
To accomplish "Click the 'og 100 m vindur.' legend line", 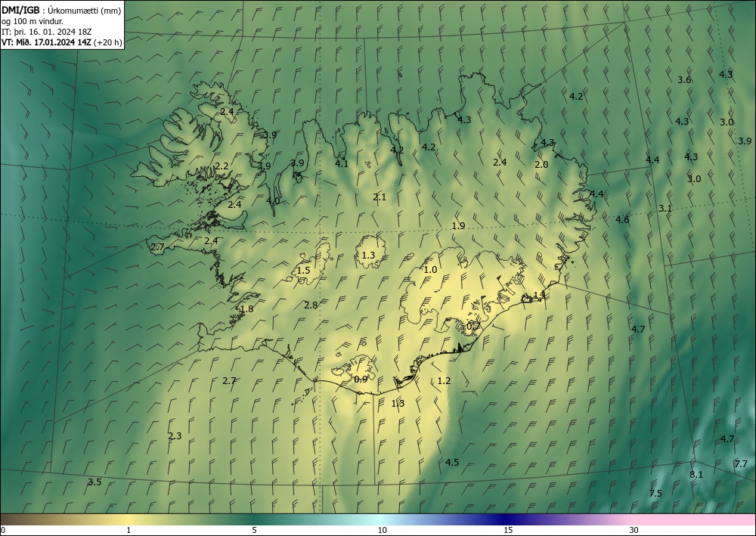I will pyautogui.click(x=33, y=21).
